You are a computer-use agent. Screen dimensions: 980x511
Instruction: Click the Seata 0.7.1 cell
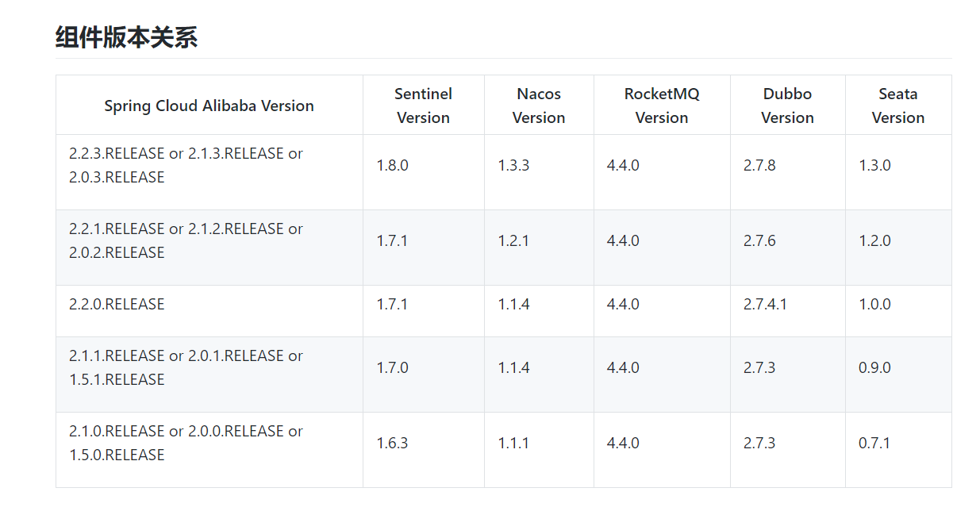[874, 443]
